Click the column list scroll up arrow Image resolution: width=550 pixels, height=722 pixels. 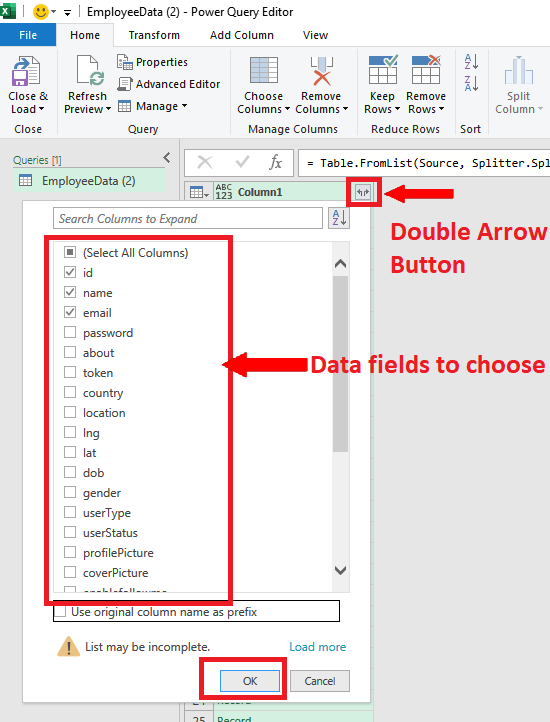(340, 264)
